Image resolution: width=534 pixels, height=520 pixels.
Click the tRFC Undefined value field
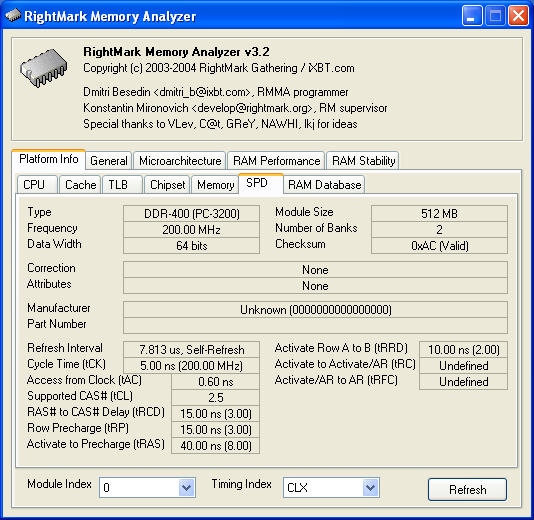(x=464, y=381)
